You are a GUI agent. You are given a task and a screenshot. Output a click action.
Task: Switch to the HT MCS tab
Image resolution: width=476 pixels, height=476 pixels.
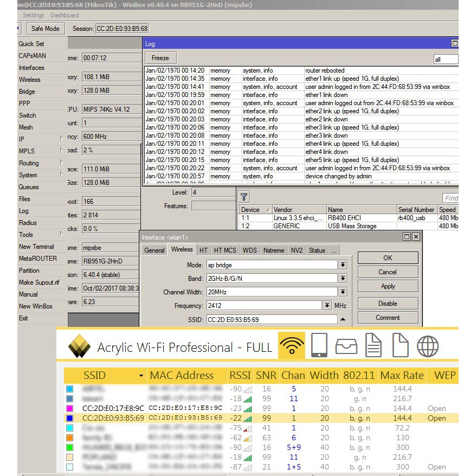click(225, 250)
